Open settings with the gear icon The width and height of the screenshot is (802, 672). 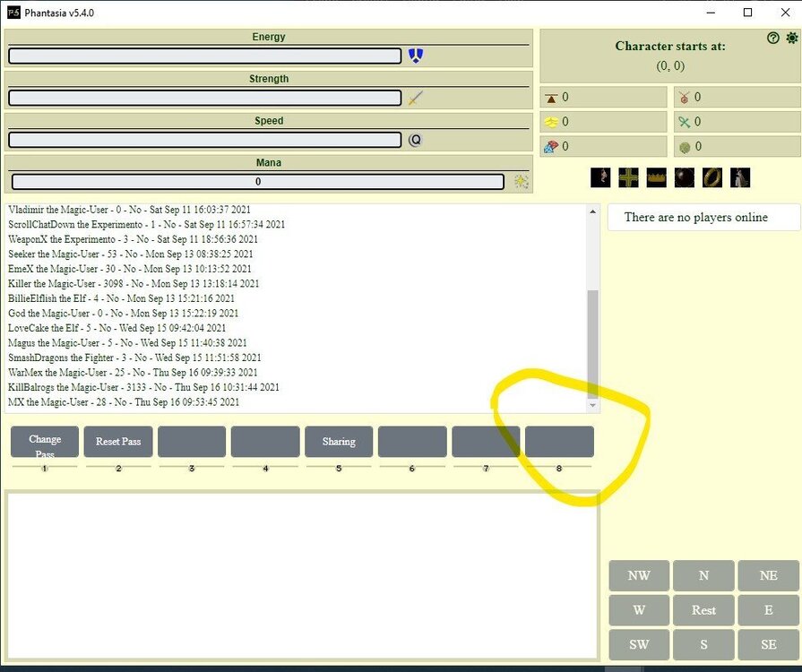(x=791, y=38)
